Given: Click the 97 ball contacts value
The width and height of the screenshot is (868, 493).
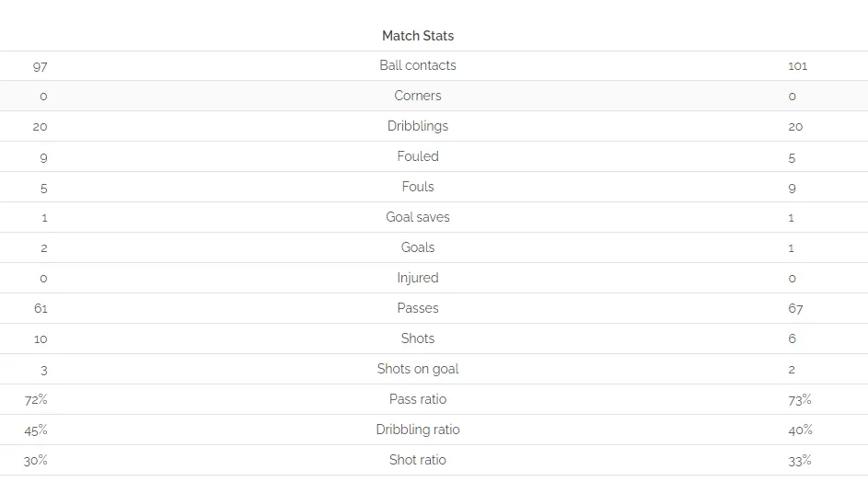Looking at the screenshot, I should coord(40,67).
